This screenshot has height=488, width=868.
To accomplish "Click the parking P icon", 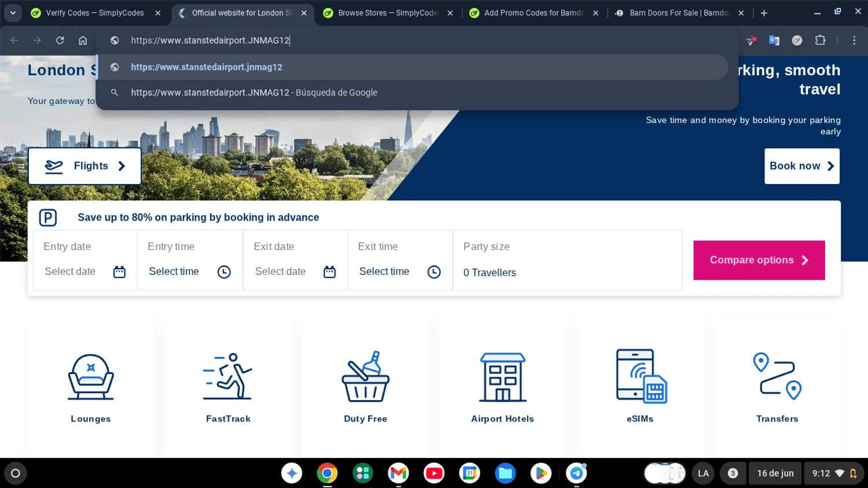I will 48,218.
